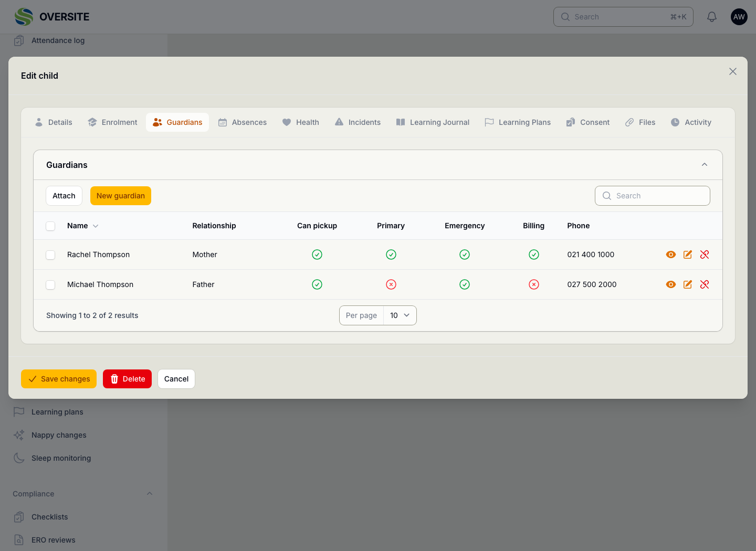Click Checklists clipboard icon in sidebar

pos(19,517)
